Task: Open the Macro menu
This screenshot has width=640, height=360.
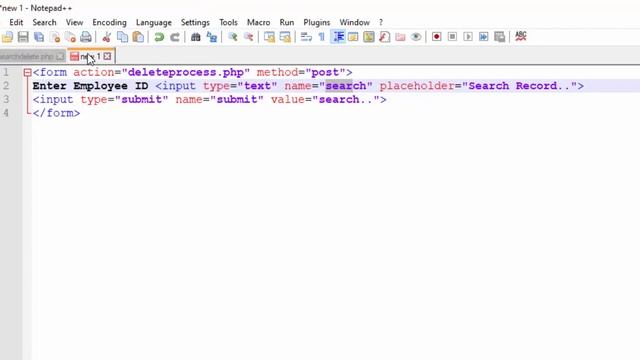Action: (x=258, y=22)
